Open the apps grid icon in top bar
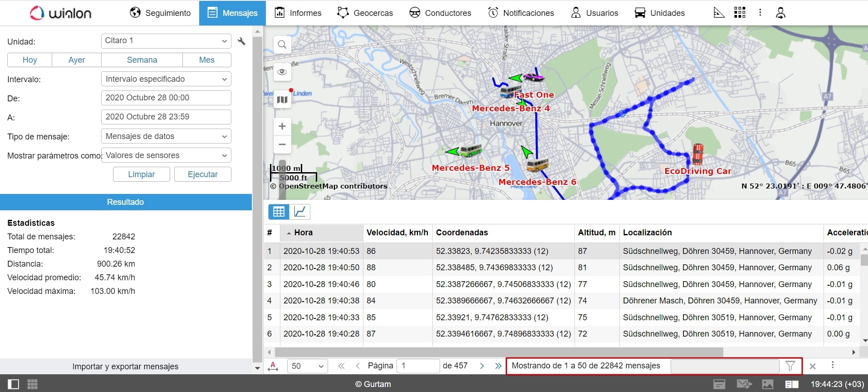Screen dimensions: 868x392 pyautogui.click(x=740, y=13)
